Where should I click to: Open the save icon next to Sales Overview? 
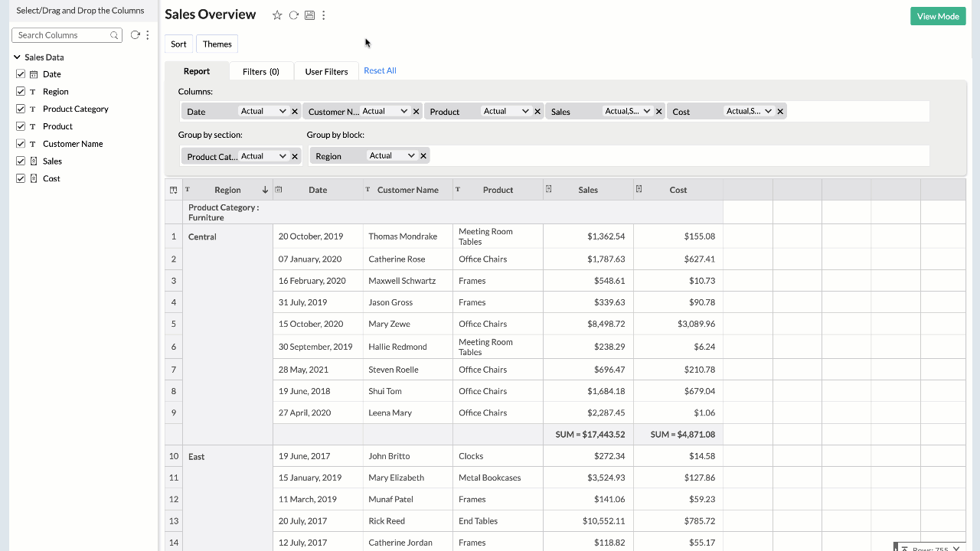[309, 15]
